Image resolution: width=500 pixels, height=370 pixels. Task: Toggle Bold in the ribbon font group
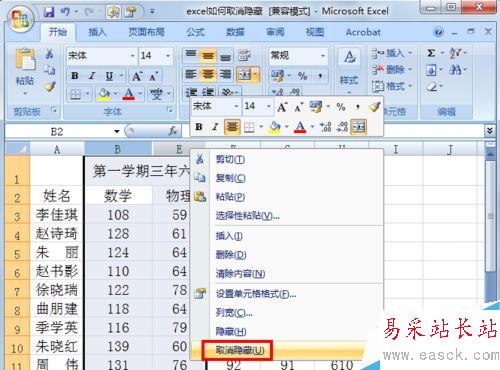(x=75, y=76)
